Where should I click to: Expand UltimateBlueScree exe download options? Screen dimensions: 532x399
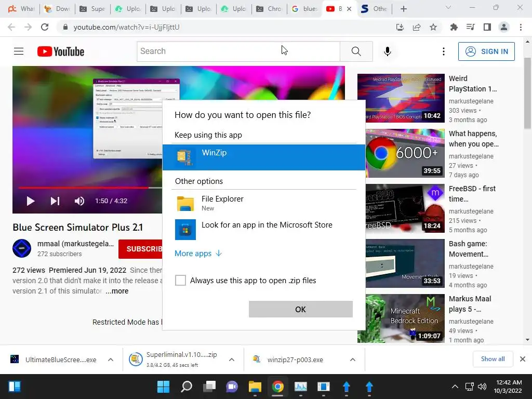[111, 360]
